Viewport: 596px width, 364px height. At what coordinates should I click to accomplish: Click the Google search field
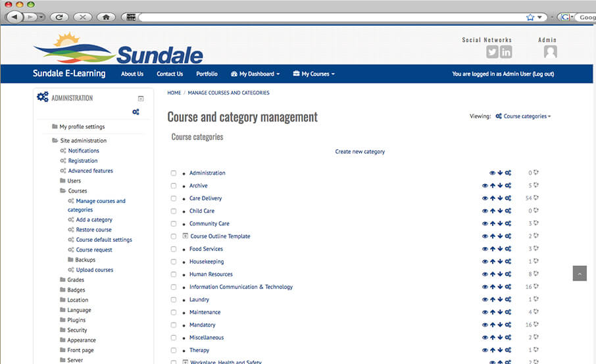(585, 17)
